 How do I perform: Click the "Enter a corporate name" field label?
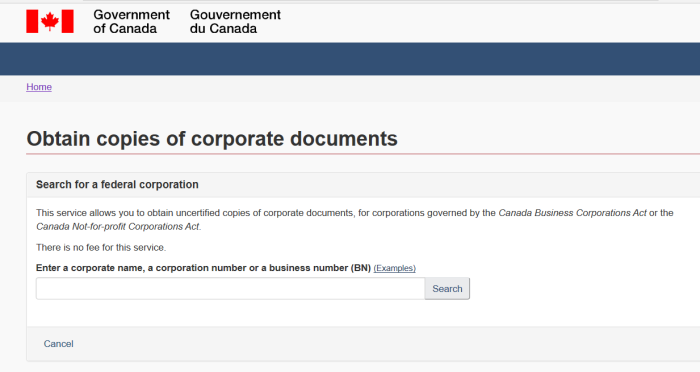click(x=203, y=268)
